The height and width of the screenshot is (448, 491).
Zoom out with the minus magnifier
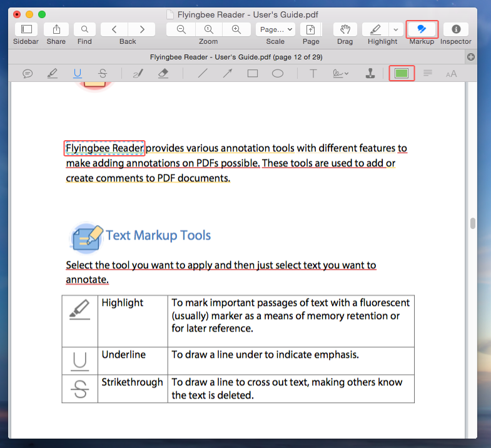pos(181,29)
